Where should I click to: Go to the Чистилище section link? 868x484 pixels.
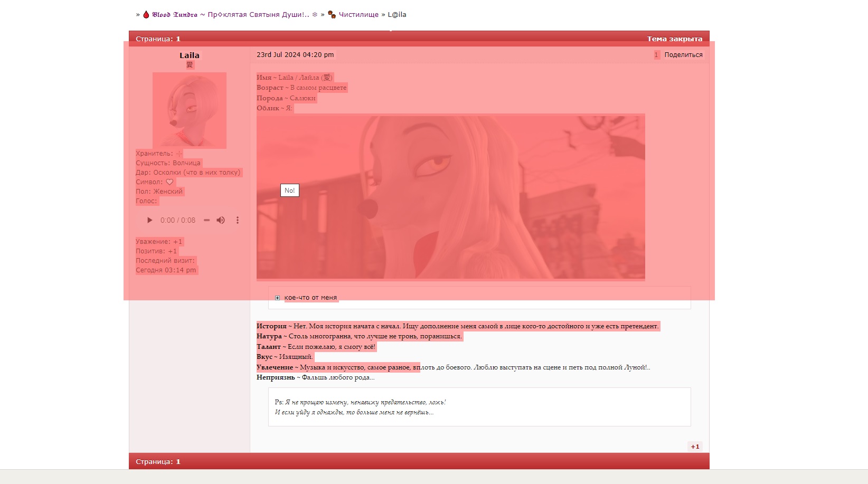(358, 15)
